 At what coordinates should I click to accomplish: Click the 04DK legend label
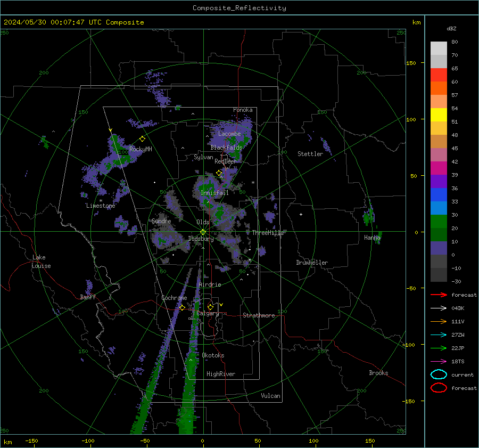click(x=458, y=308)
